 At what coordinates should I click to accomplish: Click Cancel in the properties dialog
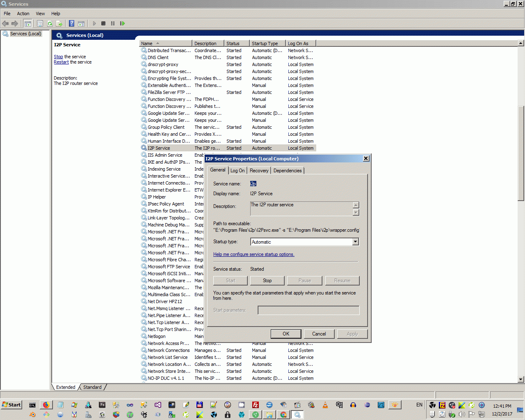(x=319, y=334)
